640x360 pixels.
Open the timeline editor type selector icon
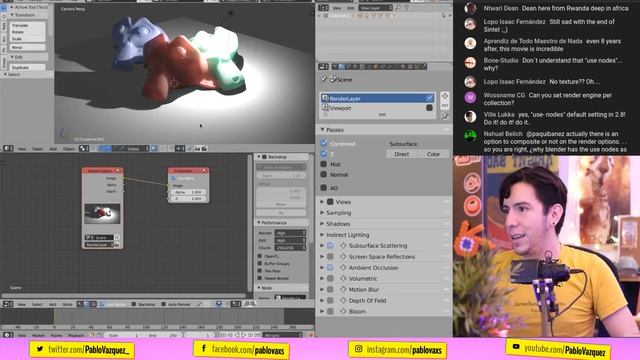pos(8,335)
